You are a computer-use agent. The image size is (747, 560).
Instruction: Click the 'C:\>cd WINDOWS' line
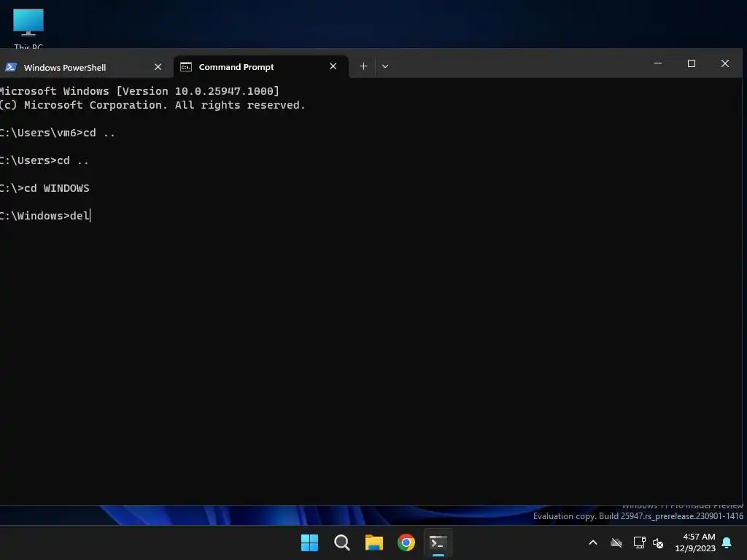[44, 188]
